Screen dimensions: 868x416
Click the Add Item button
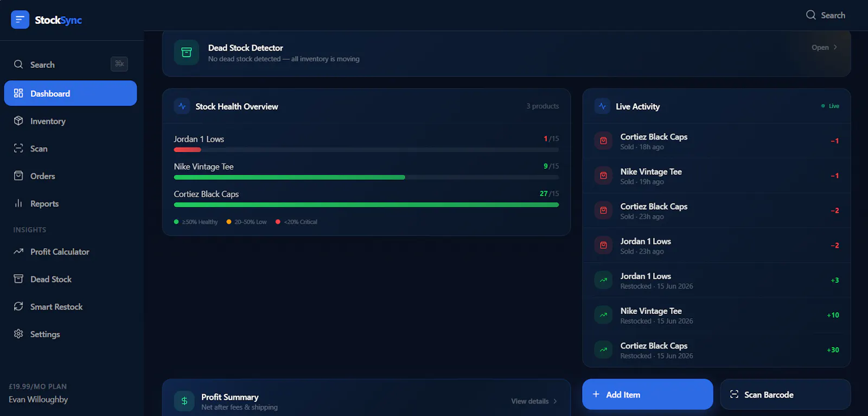coord(647,394)
